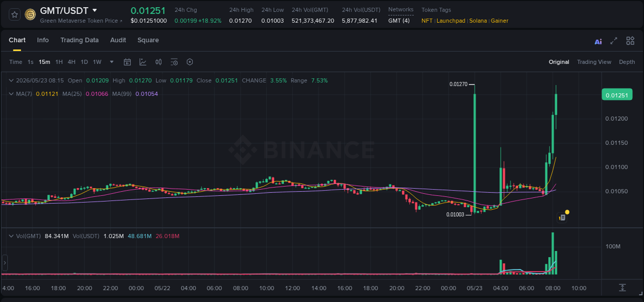Open the left side panel handle

tap(5, 262)
